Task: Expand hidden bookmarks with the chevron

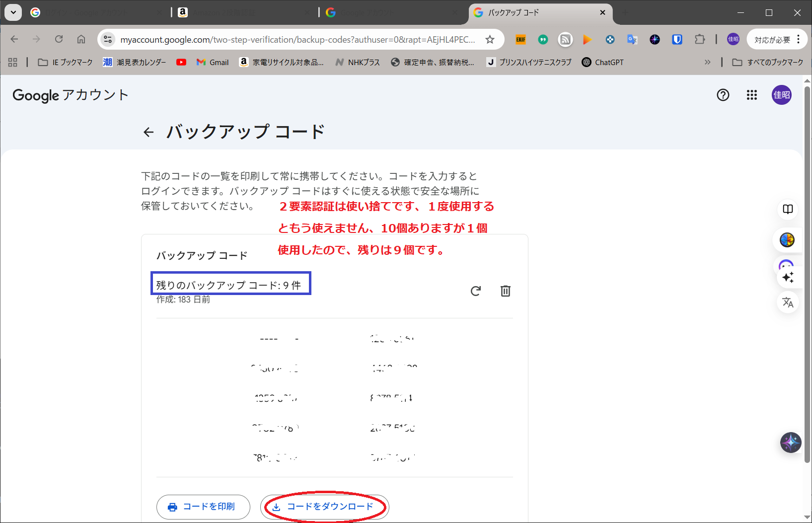Action: [707, 62]
